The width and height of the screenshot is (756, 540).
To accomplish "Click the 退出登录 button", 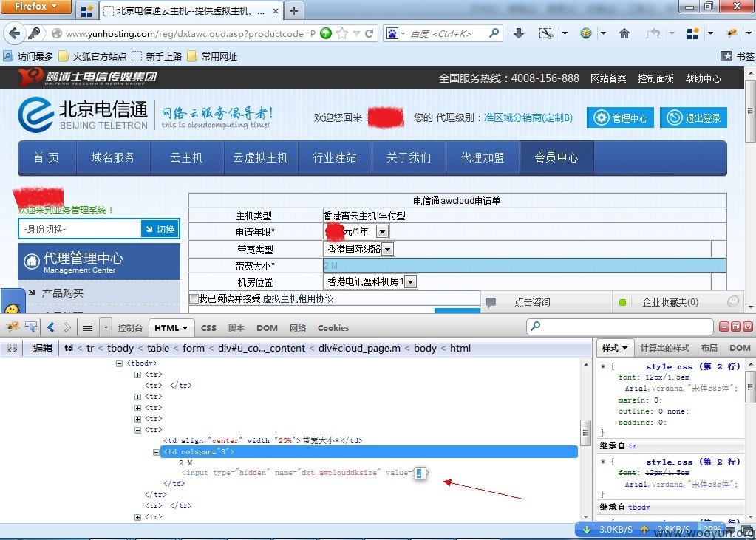I will pos(693,117).
